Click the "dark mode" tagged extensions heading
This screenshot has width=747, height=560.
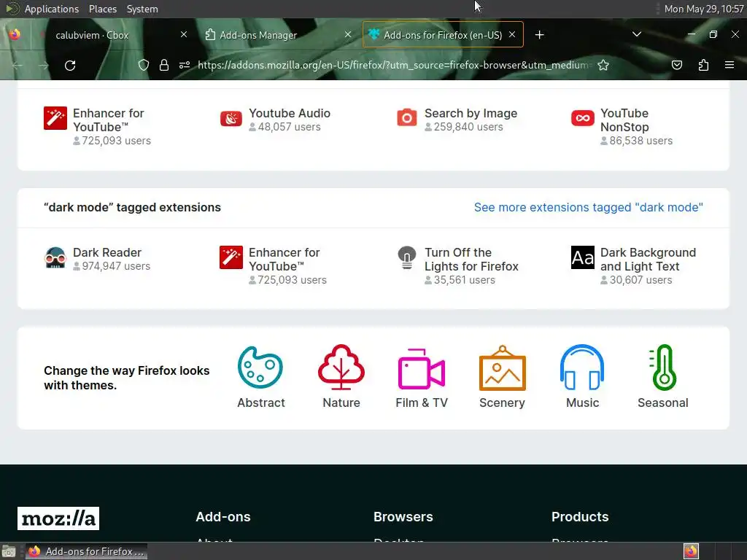[x=133, y=207]
